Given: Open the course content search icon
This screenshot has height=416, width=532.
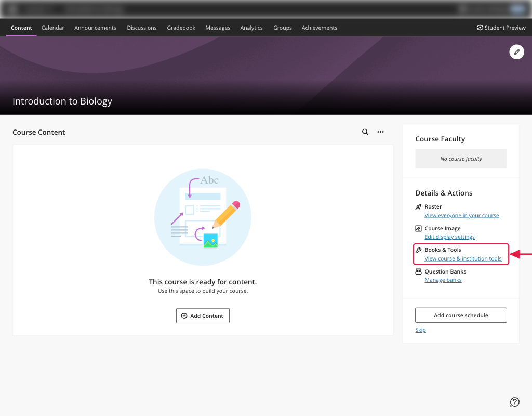Looking at the screenshot, I should tap(365, 132).
